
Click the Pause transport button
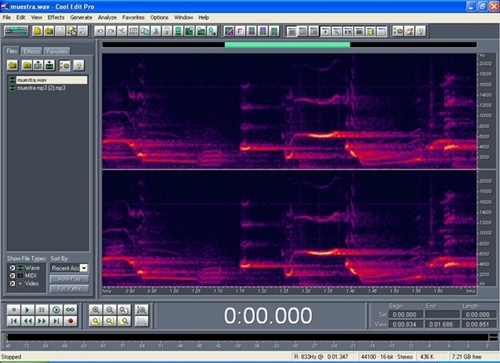click(x=42, y=310)
